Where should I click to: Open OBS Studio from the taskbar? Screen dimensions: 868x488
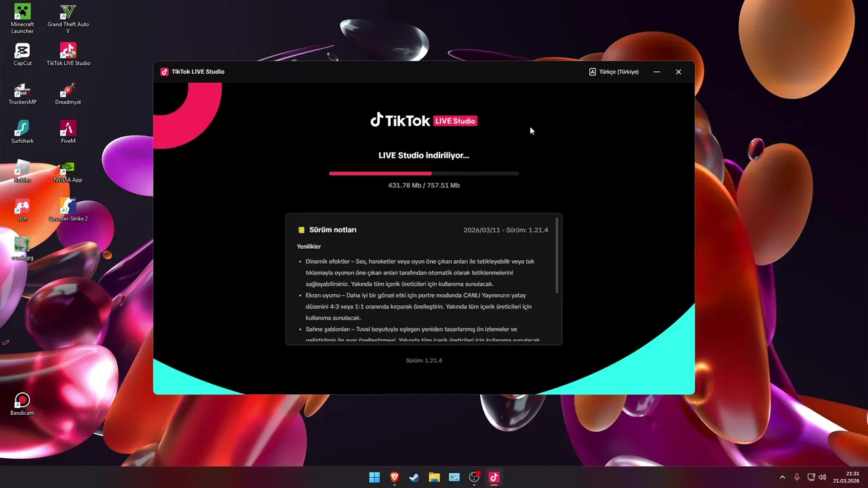tap(474, 477)
